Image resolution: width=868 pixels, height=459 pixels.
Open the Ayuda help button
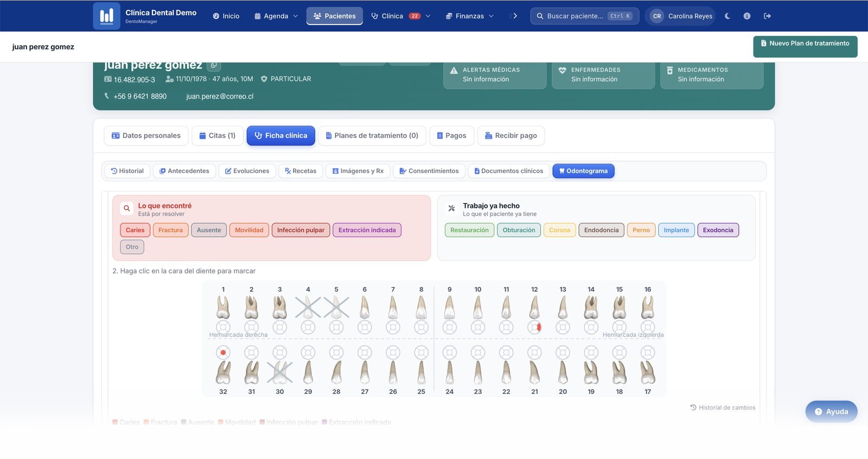[831, 412]
